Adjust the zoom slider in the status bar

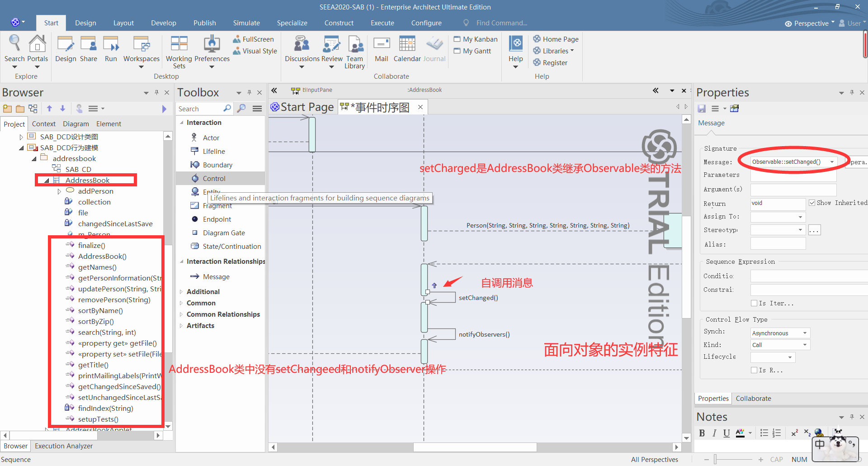716,460
